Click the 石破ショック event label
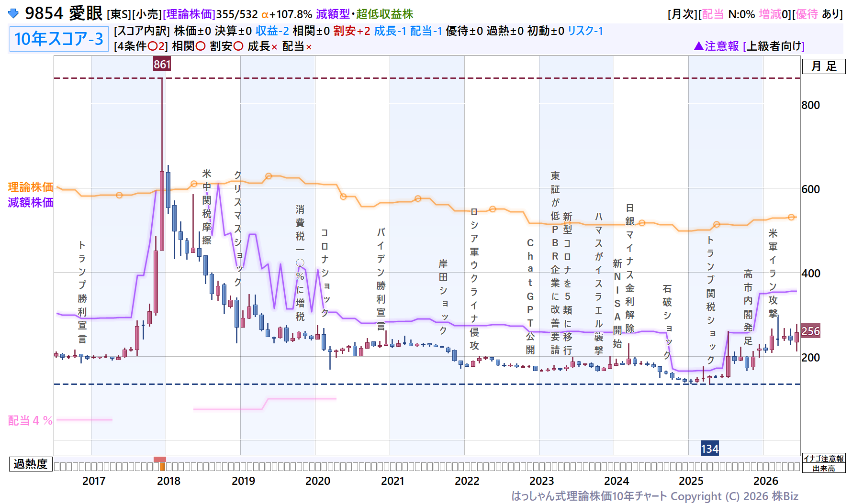 (667, 321)
